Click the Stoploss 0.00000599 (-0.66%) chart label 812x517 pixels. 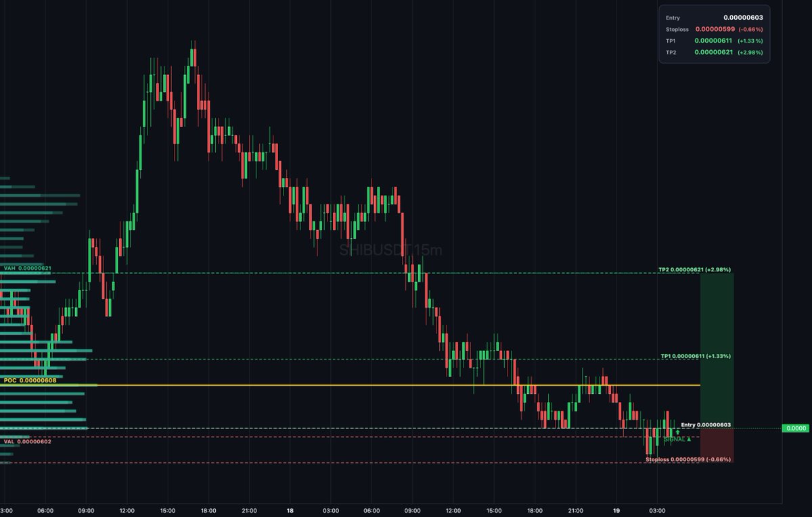coord(688,459)
